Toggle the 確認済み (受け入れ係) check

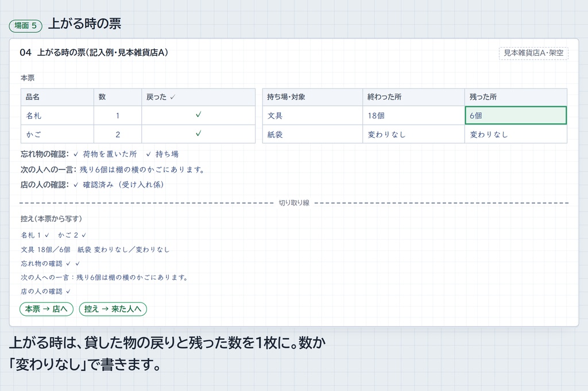click(x=76, y=185)
